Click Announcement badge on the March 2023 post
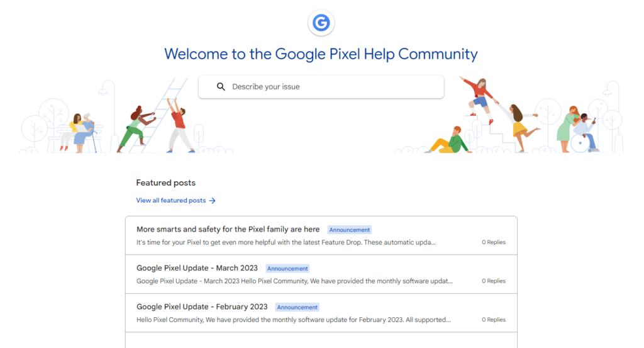The height and width of the screenshot is (348, 644). click(287, 269)
